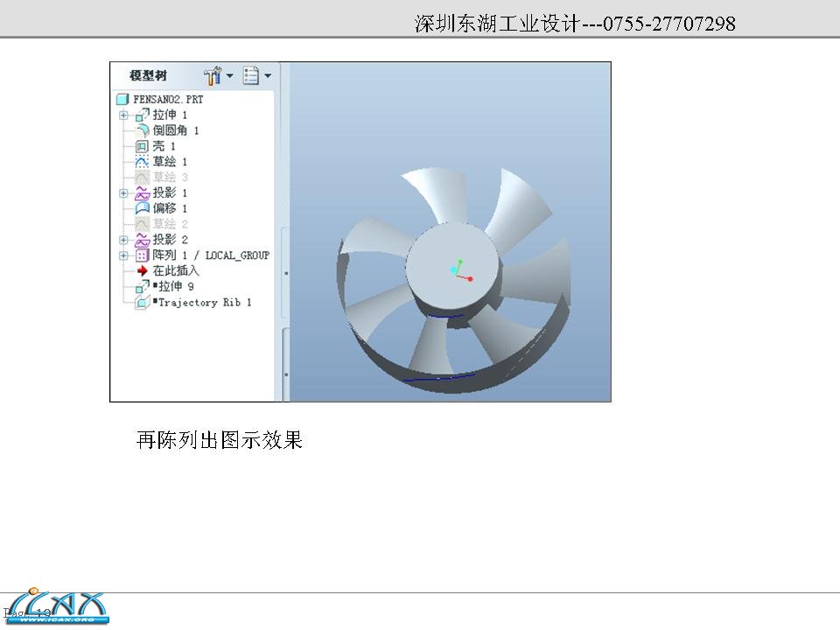Select 偏移 1 feature label
This screenshot has height=630, width=840.
(170, 208)
